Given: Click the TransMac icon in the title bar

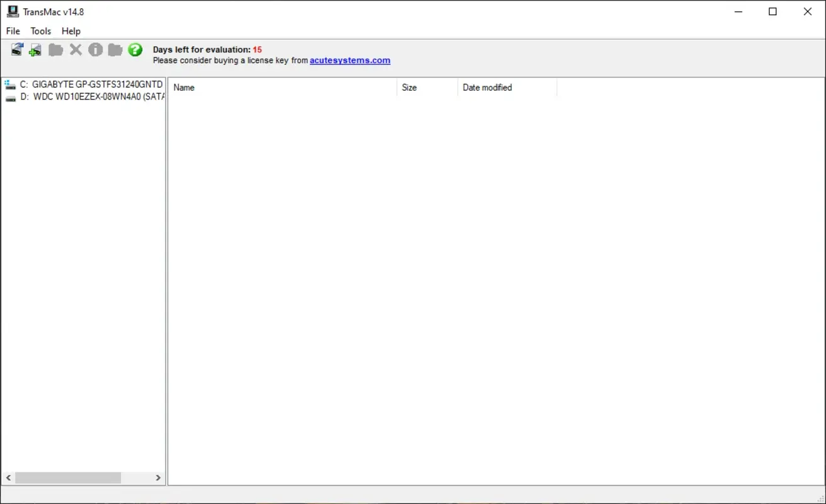Looking at the screenshot, I should point(13,11).
